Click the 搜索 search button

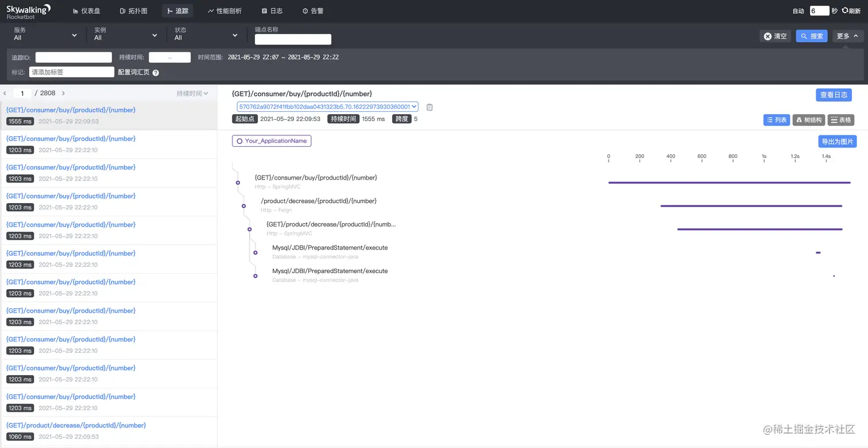pos(811,36)
